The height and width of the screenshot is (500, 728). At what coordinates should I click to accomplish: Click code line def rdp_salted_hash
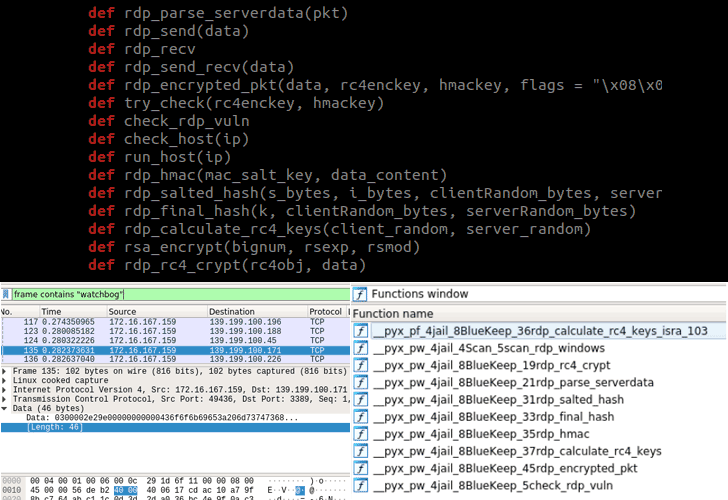point(375,193)
